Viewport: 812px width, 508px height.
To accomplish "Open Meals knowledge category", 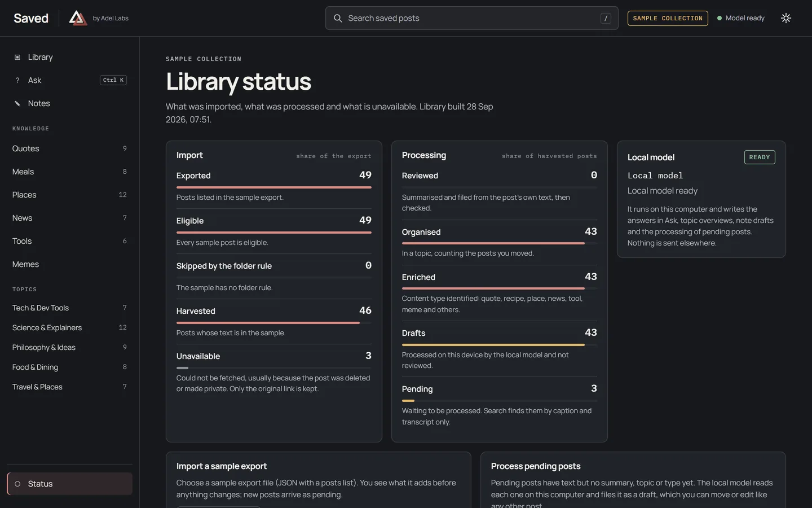I will (69, 172).
